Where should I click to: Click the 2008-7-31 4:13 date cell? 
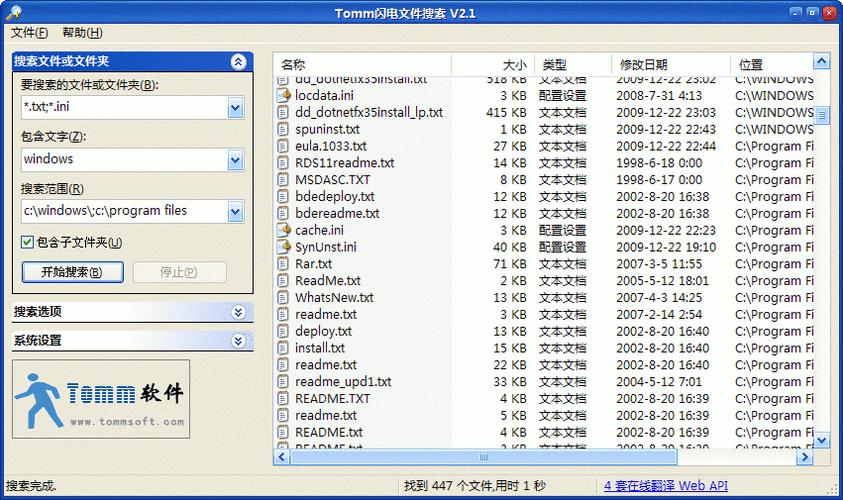pyautogui.click(x=659, y=96)
